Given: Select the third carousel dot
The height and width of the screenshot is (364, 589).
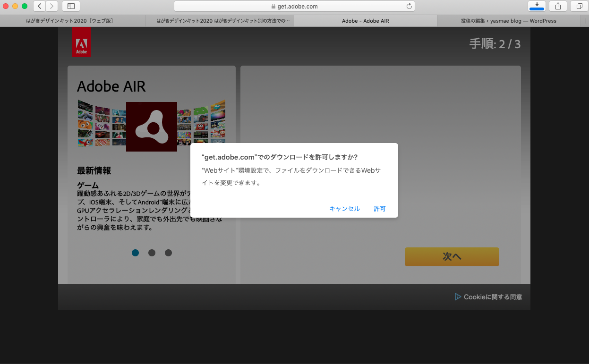Looking at the screenshot, I should [x=169, y=253].
